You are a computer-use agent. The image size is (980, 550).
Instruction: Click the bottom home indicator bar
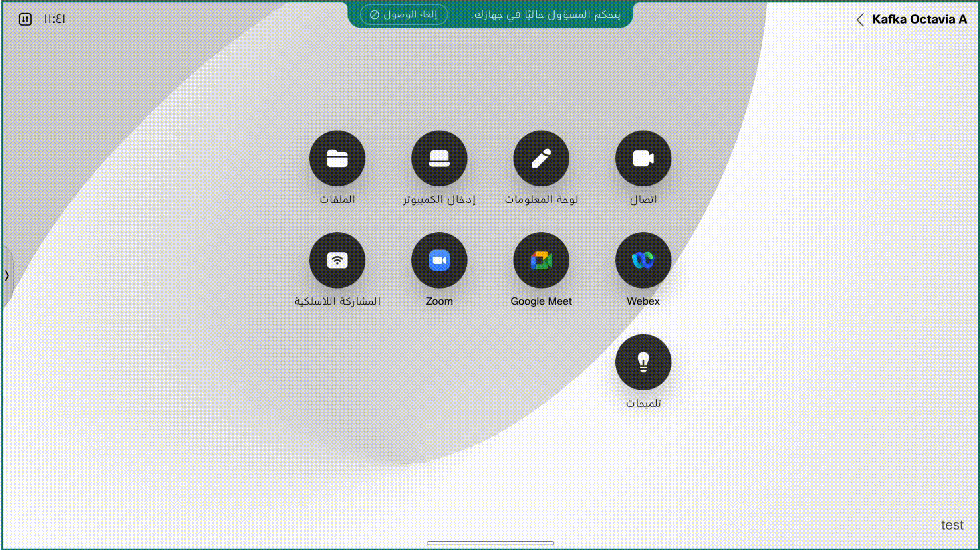point(490,543)
